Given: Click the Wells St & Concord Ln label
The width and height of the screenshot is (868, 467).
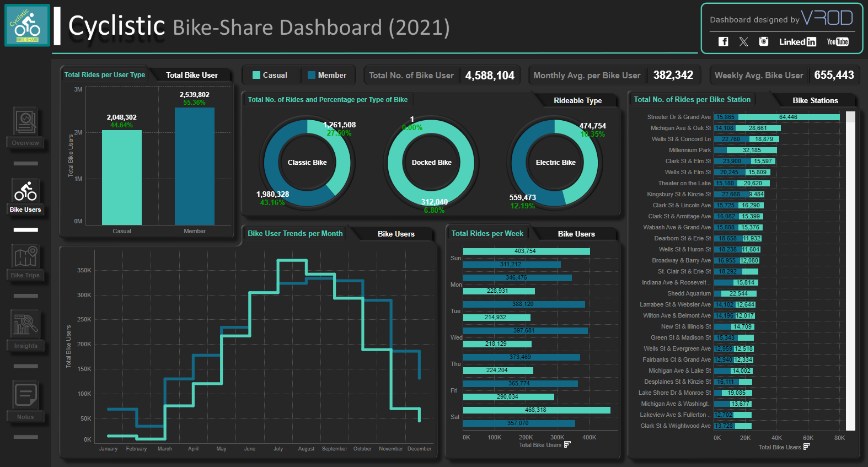Looking at the screenshot, I should point(681,139).
